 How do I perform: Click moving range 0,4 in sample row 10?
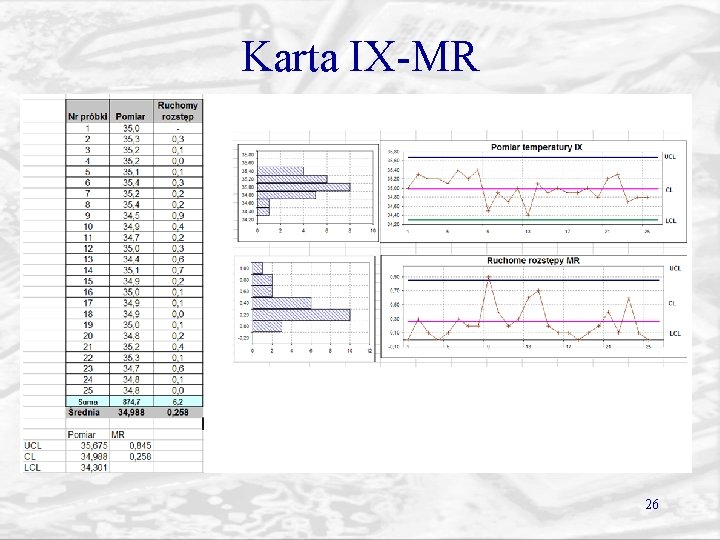178,227
